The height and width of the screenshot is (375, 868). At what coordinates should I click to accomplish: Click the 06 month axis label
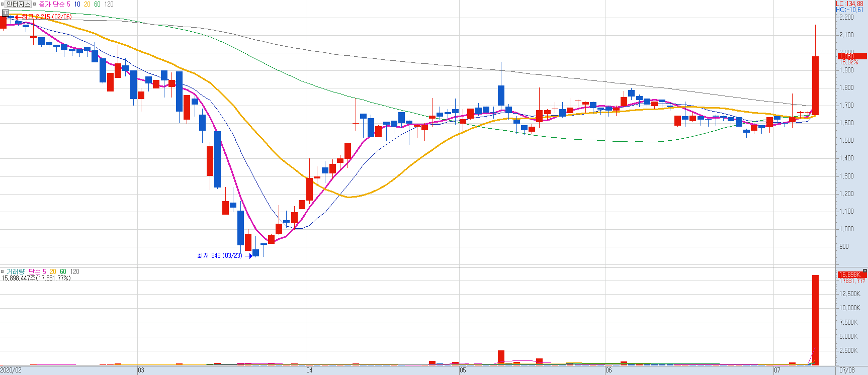[x=609, y=370]
